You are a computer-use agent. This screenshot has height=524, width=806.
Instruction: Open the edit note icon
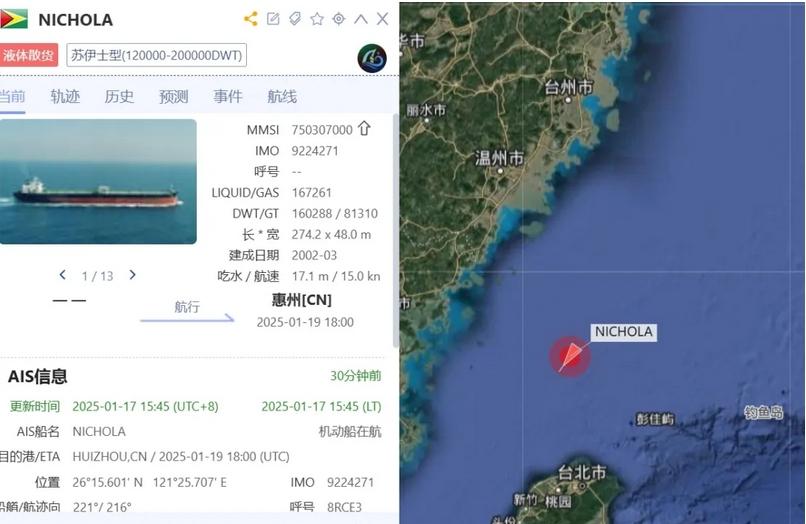point(273,19)
